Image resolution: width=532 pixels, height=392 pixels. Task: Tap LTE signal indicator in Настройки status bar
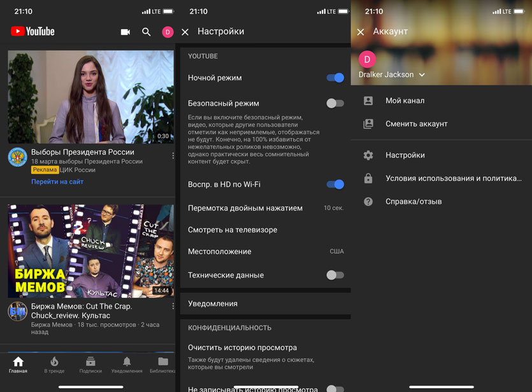tap(326, 11)
